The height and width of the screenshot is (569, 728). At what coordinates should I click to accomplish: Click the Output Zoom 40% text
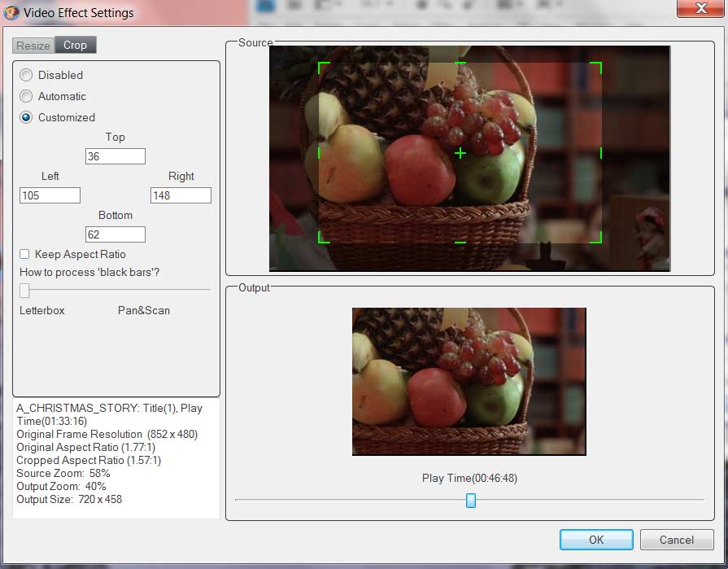pos(61,486)
